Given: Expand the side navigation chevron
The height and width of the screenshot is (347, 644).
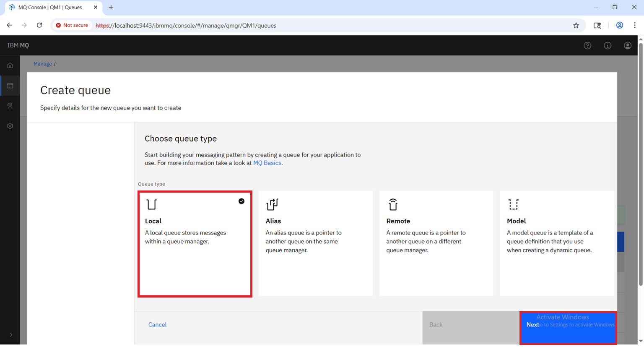Looking at the screenshot, I should pos(11,335).
